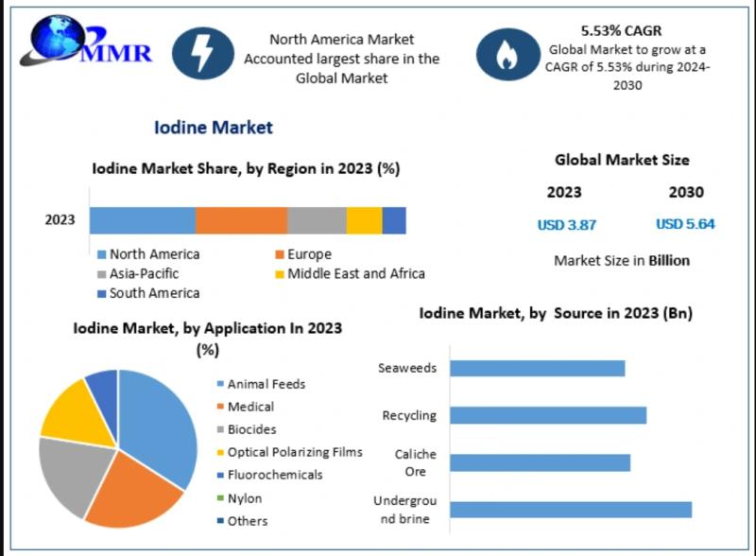Click the Caliche Ore bar
This screenshot has width=756, height=556.
[540, 462]
